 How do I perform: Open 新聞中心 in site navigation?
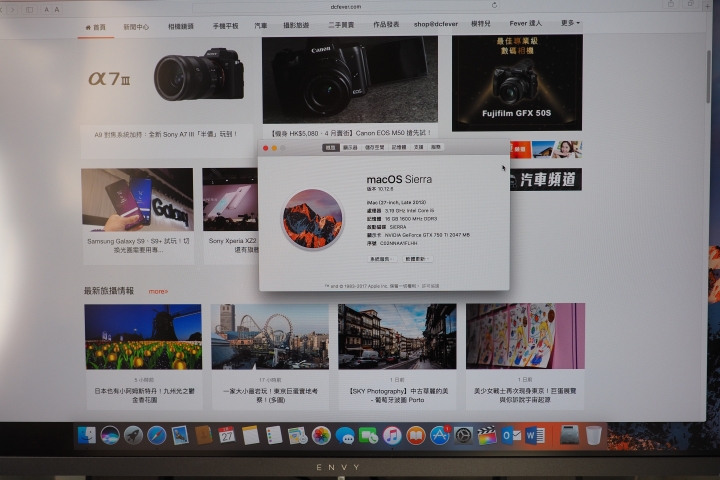[x=136, y=27]
